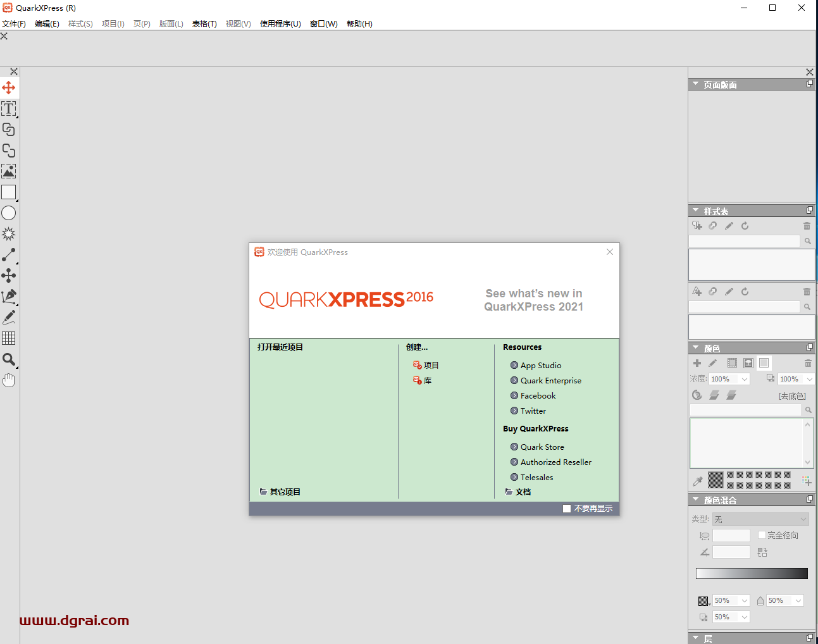Click the search field in 样式表 panel
This screenshot has width=818, height=644.
(x=743, y=241)
